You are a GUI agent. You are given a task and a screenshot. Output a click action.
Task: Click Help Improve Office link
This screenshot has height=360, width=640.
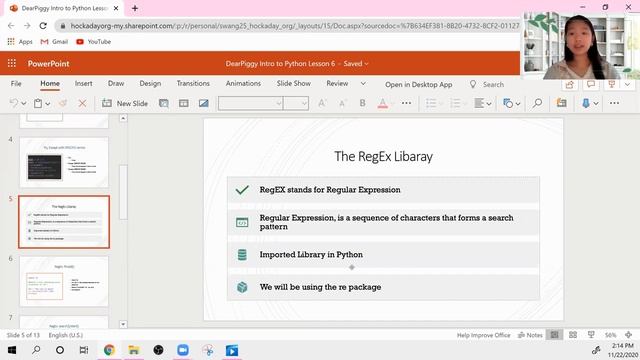coord(483,335)
